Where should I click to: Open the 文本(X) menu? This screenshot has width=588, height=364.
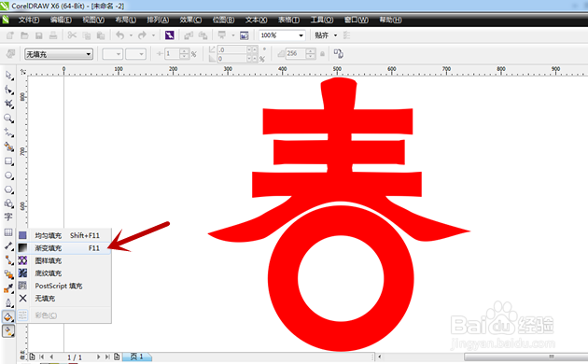point(256,20)
